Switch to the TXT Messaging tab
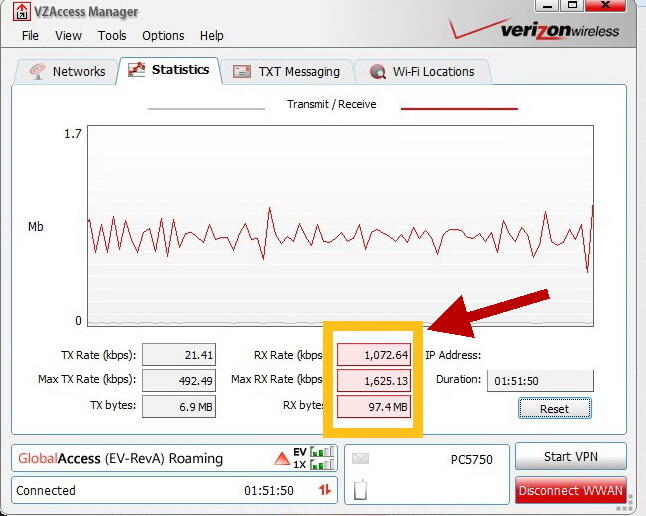The image size is (646, 516). pos(287,72)
